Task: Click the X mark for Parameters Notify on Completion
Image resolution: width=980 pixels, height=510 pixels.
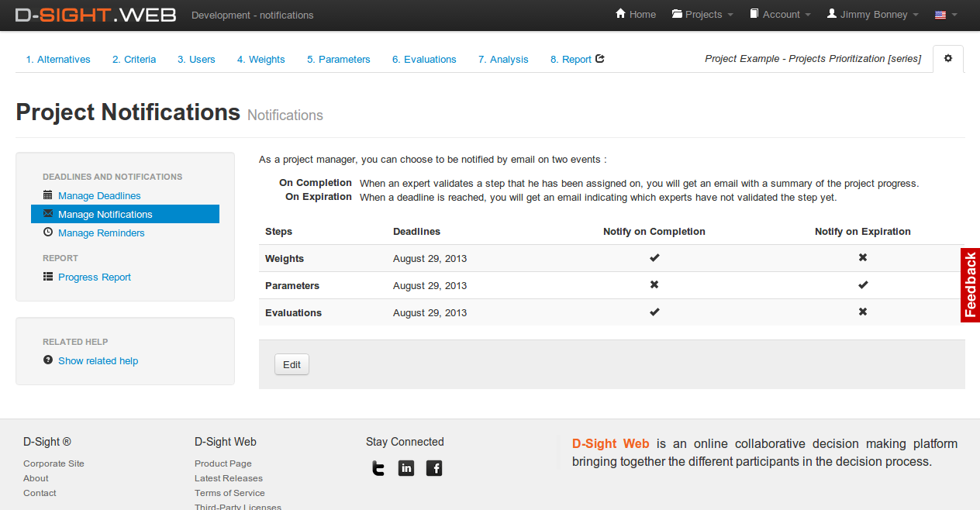Action: click(x=654, y=285)
